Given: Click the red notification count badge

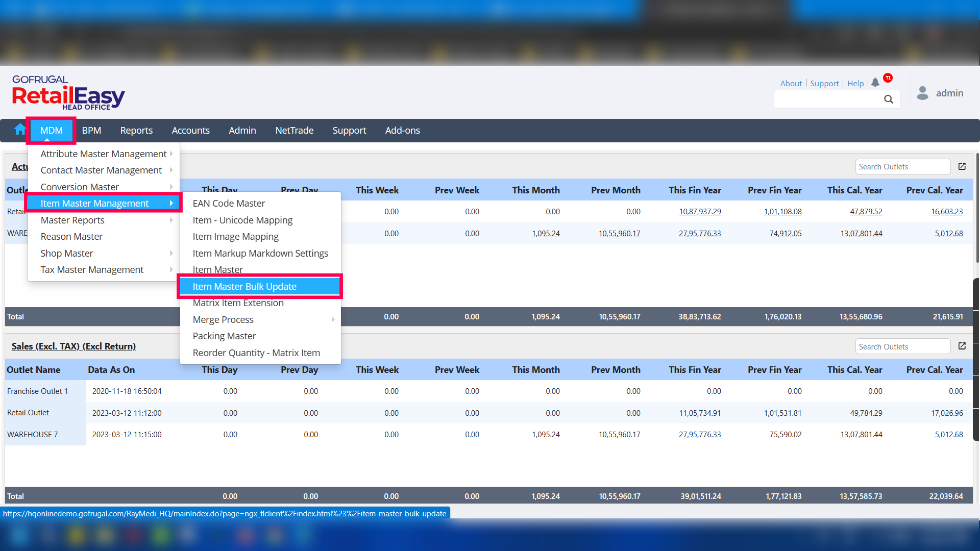Looking at the screenshot, I should [x=888, y=78].
